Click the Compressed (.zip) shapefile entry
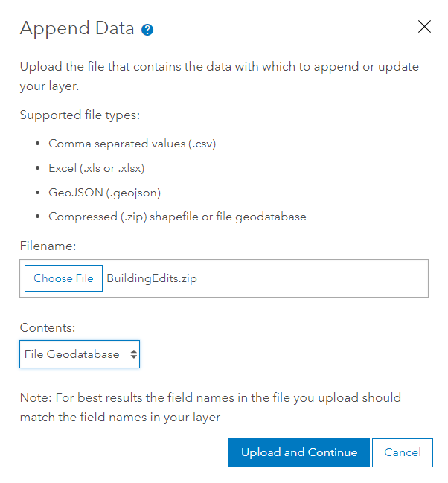The height and width of the screenshot is (483, 448). click(177, 217)
